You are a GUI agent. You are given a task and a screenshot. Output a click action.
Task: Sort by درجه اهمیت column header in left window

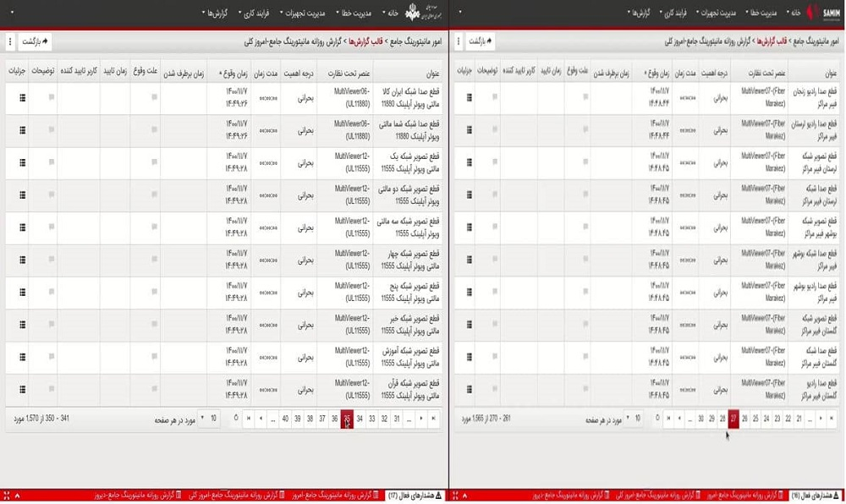299,74
